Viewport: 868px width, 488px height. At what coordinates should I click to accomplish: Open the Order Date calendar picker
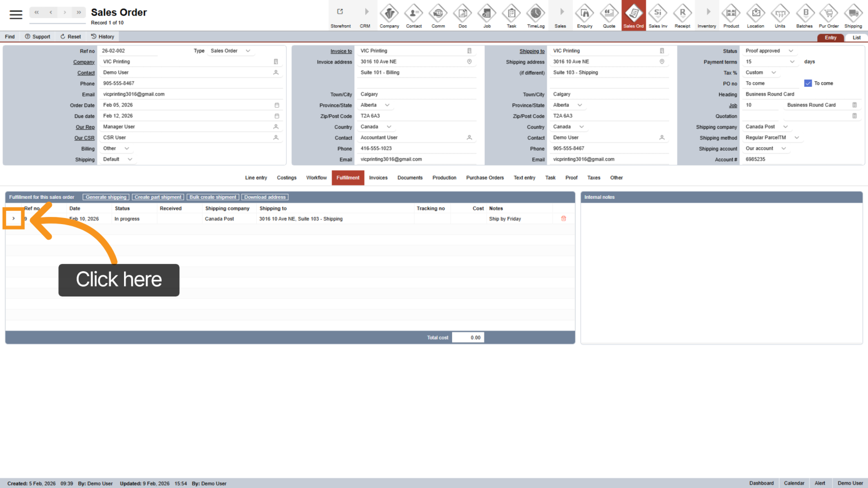tap(277, 105)
